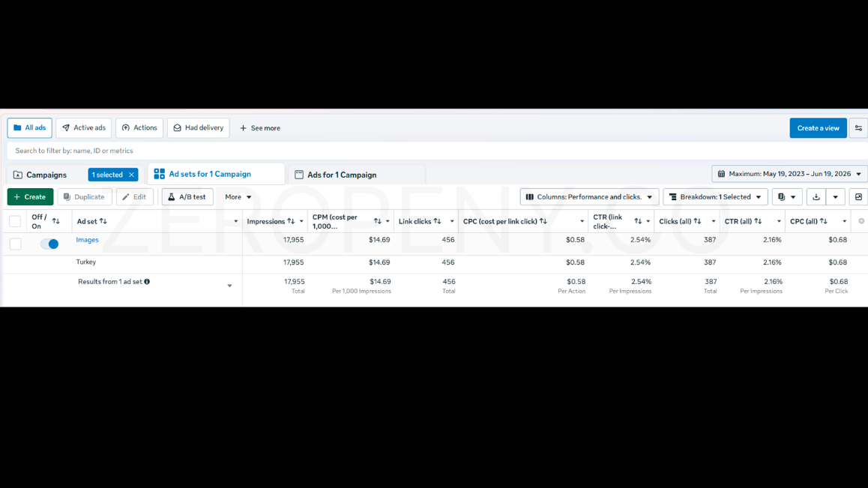Click the green Create button
The height and width of the screenshot is (488, 868).
(x=31, y=197)
